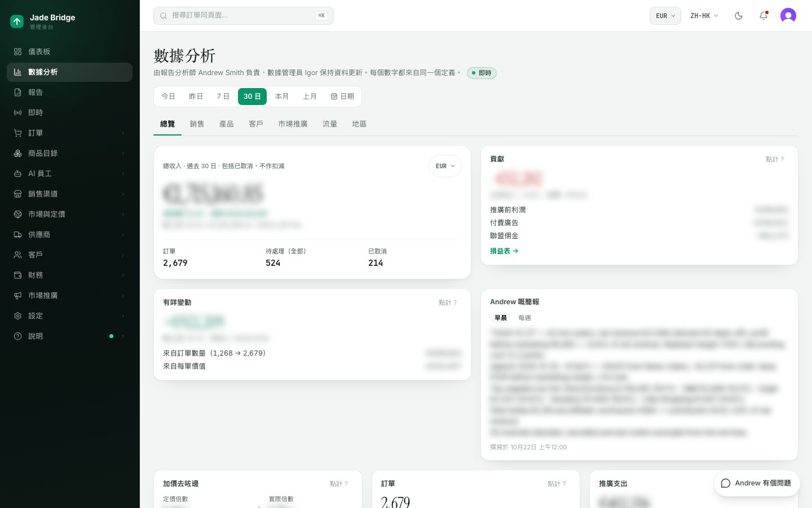
Task: Expand 商品目錄 sidebar menu
Action: click(x=69, y=154)
